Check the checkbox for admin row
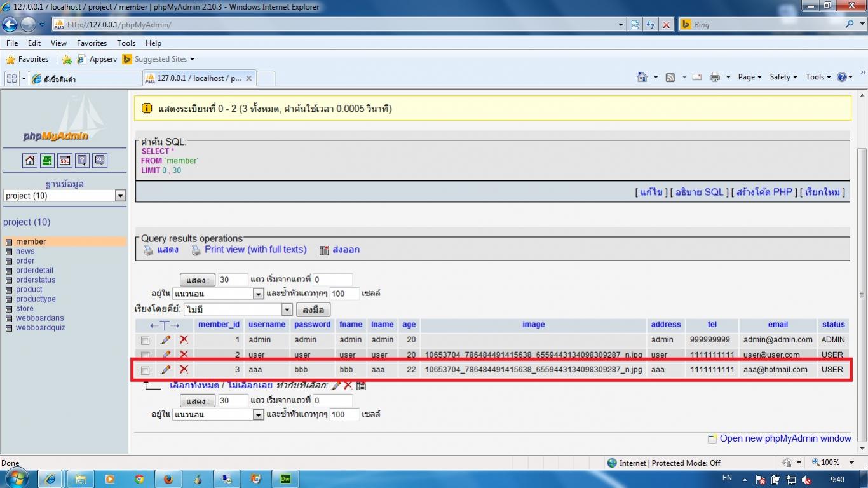This screenshot has width=868, height=488. 146,341
